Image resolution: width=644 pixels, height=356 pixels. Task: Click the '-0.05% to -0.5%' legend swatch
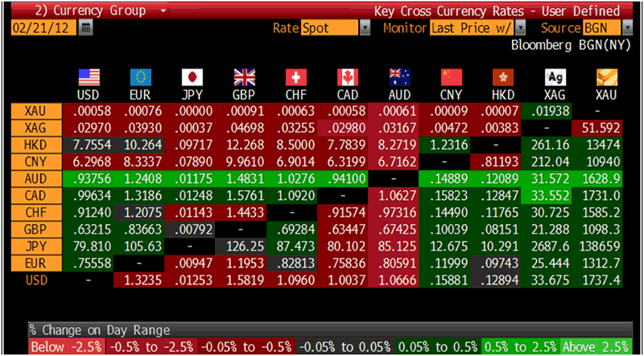(246, 346)
